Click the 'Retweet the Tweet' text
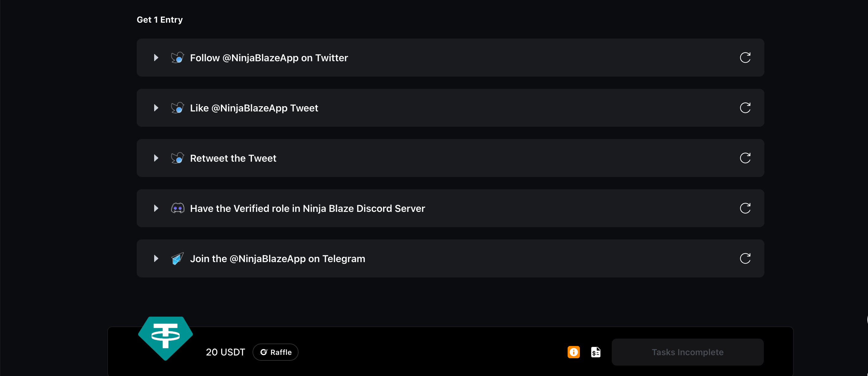The image size is (868, 376). pos(233,158)
